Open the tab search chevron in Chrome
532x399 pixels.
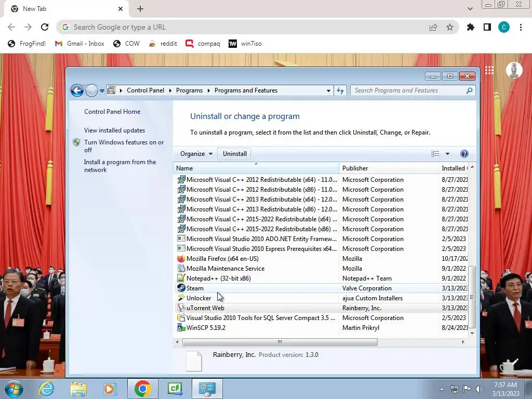(x=470, y=9)
